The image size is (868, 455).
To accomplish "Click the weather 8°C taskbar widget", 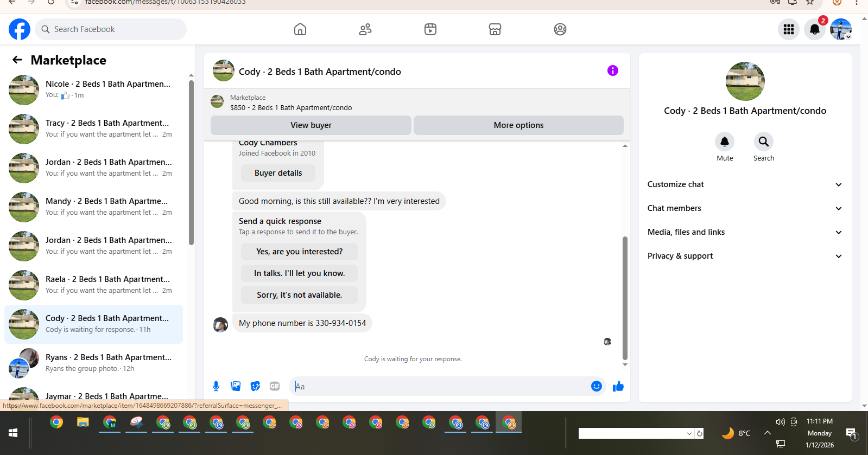I will (736, 433).
